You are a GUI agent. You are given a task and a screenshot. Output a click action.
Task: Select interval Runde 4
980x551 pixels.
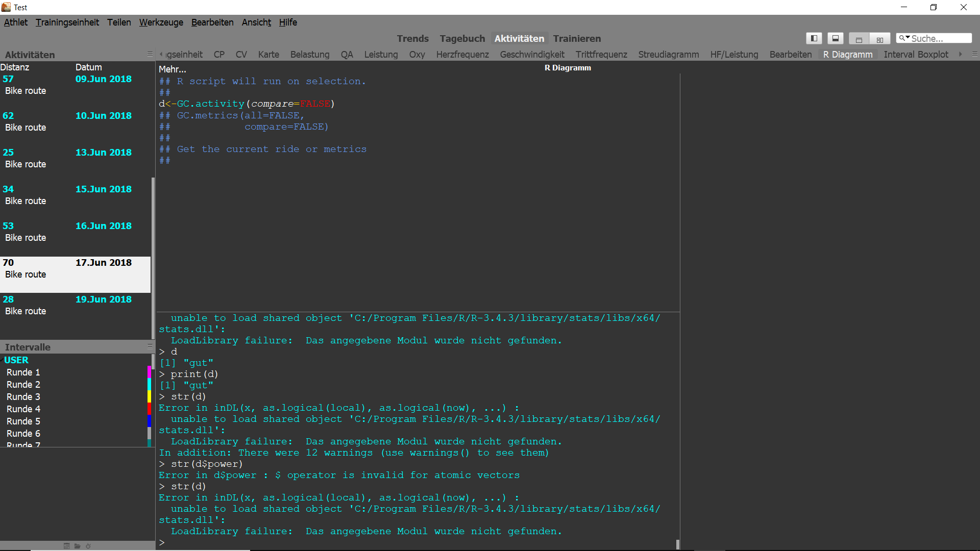coord(23,409)
